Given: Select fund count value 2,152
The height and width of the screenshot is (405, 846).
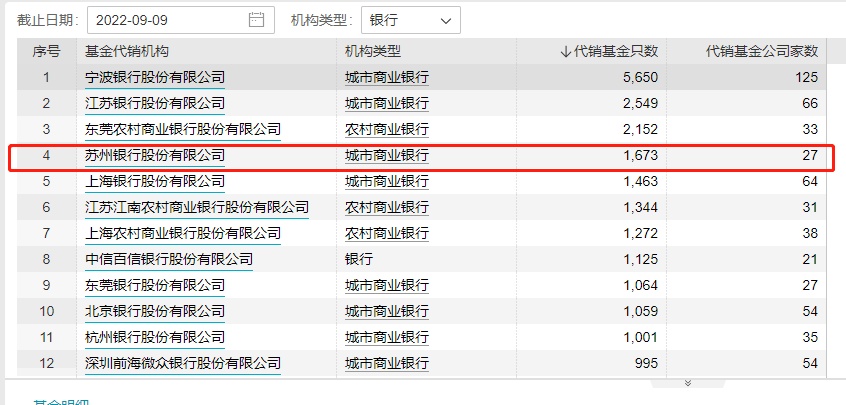Looking at the screenshot, I should [640, 129].
